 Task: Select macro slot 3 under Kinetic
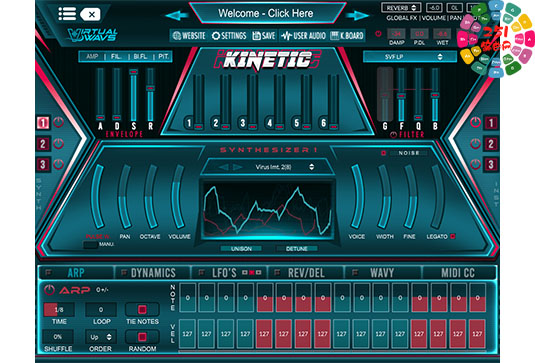(243, 123)
